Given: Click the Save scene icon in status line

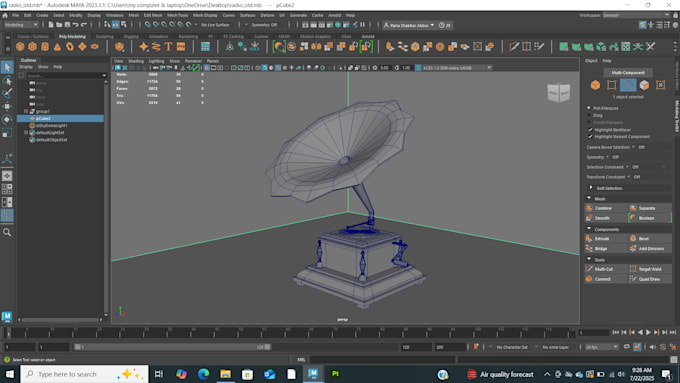Looking at the screenshot, I should click(x=67, y=25).
